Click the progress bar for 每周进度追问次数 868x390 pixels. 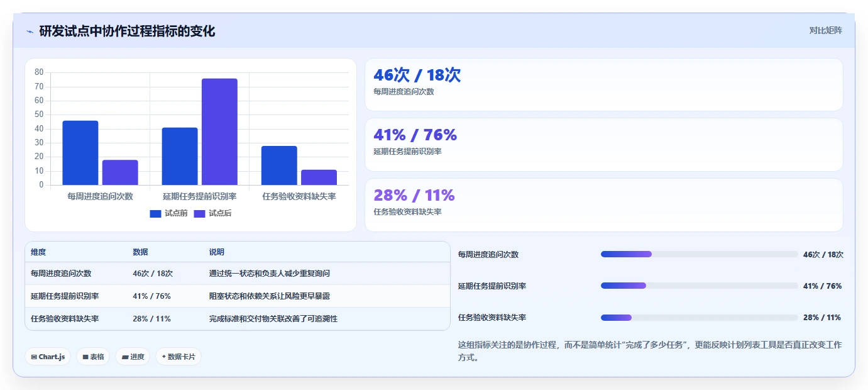click(699, 254)
